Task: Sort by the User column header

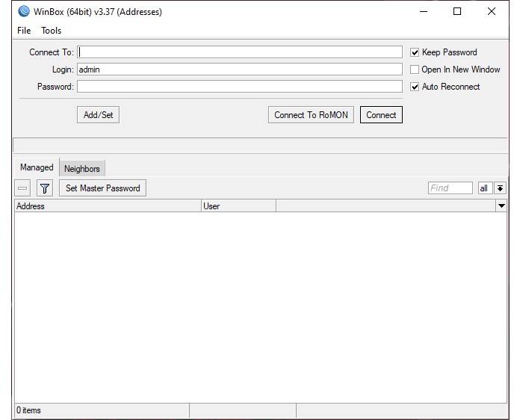Action: click(x=239, y=206)
